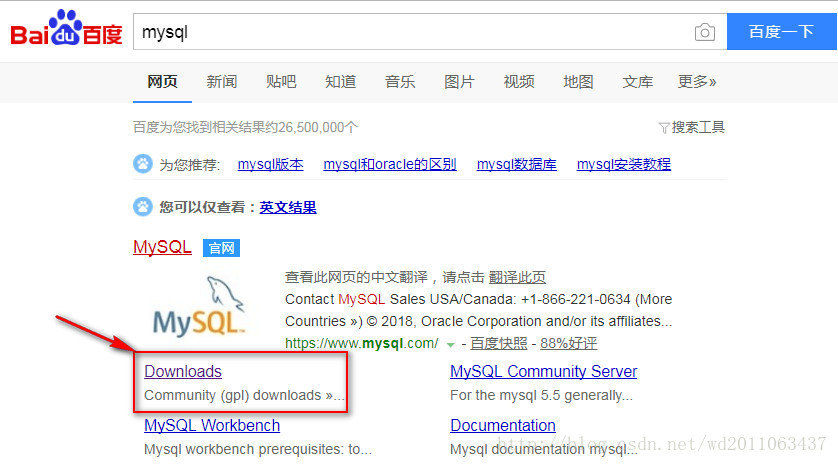Open camera image search icon
Screen dimensions: 838x464
coord(704,32)
